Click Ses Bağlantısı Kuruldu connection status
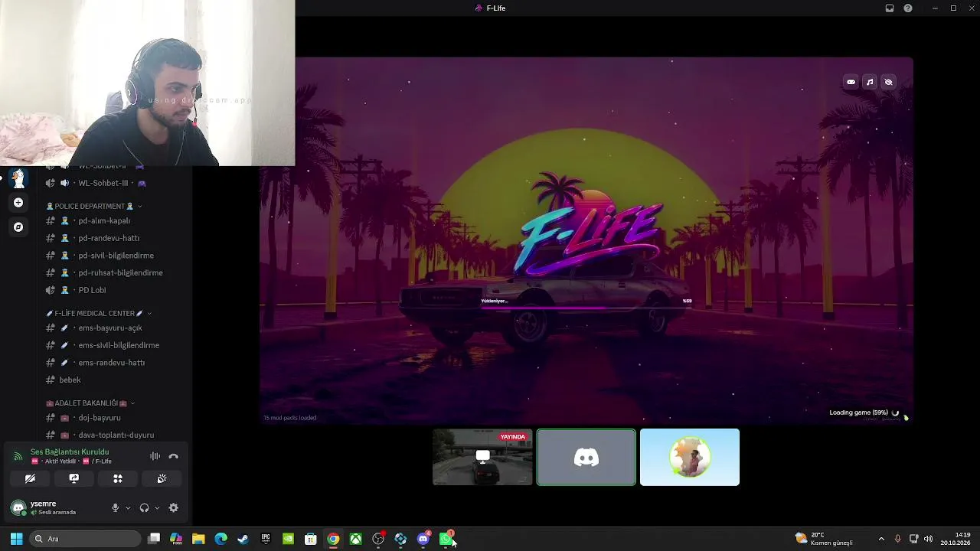This screenshot has width=980, height=551. coord(70,452)
